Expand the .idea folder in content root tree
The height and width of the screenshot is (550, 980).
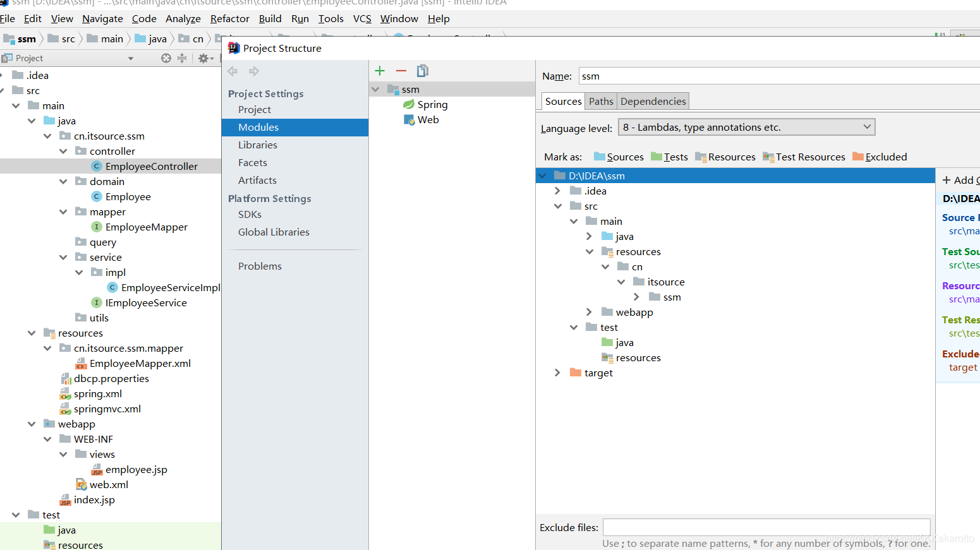pyautogui.click(x=557, y=191)
